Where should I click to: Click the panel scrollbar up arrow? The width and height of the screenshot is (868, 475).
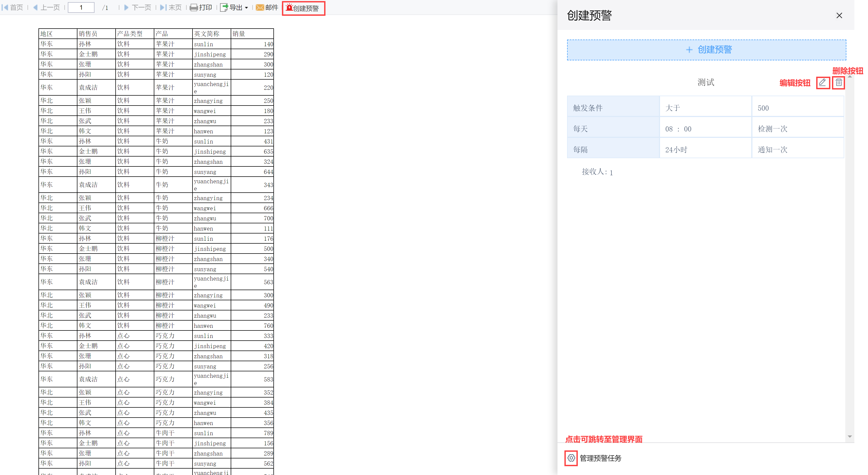click(x=850, y=77)
